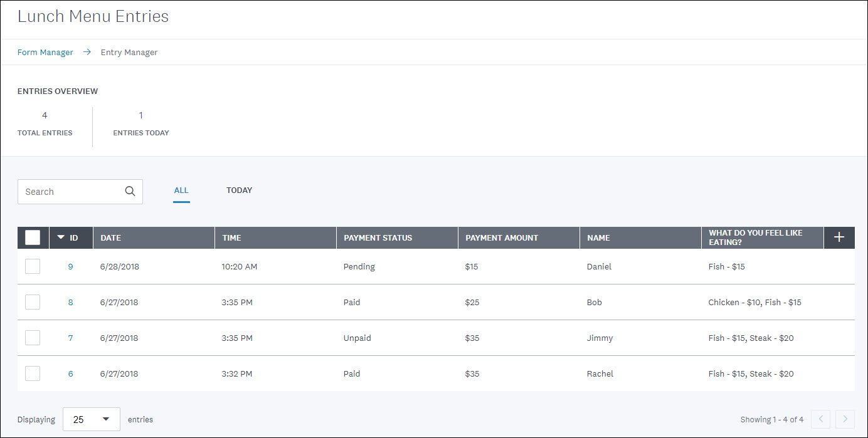Screen dimensions: 868x438
Task: Switch to the TODAY tab
Action: coord(239,190)
